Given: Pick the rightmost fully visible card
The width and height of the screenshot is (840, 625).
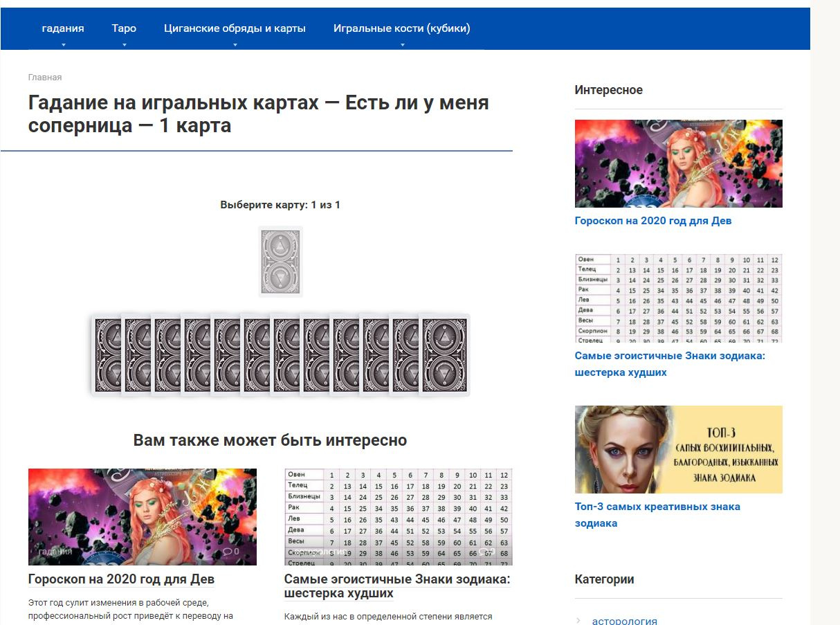Looking at the screenshot, I should [x=444, y=355].
